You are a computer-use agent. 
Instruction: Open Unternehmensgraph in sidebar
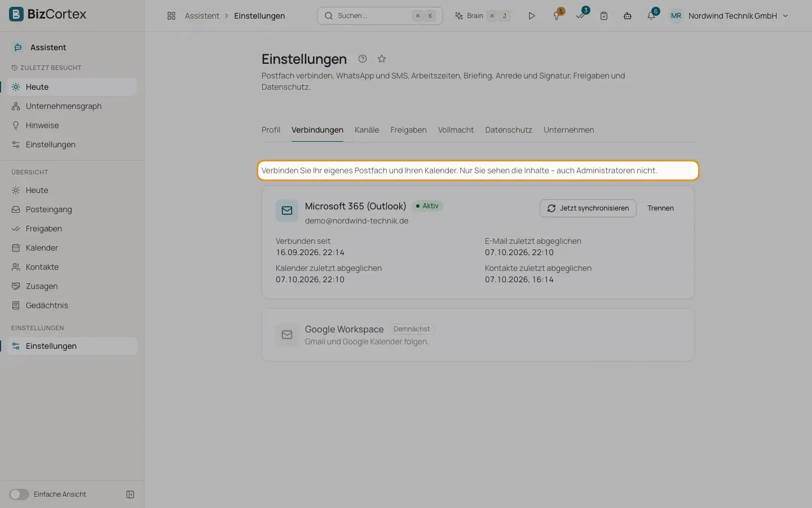pyautogui.click(x=72, y=106)
